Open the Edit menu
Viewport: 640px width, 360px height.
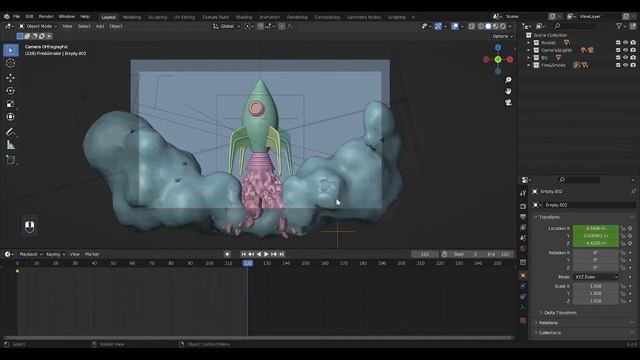[29, 17]
